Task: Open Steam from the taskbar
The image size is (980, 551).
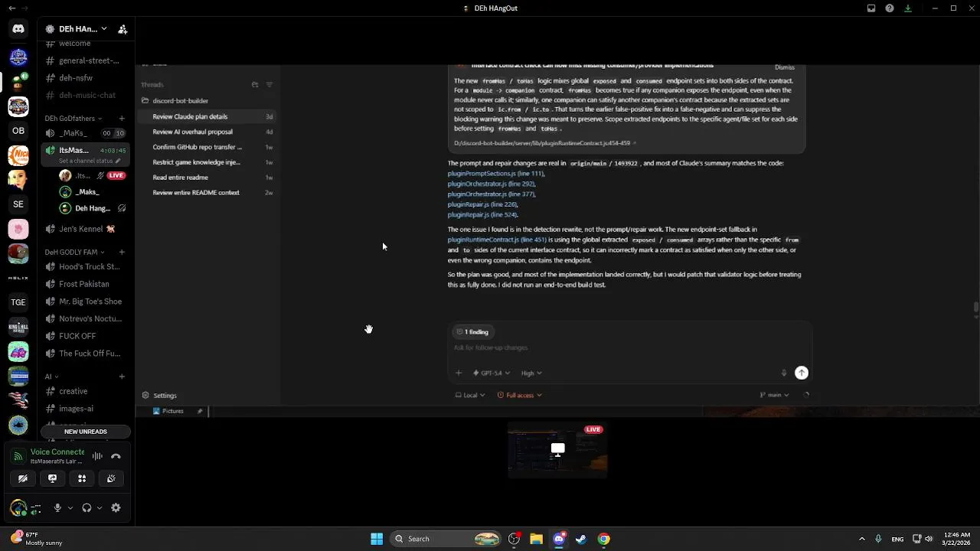Action: click(581, 539)
